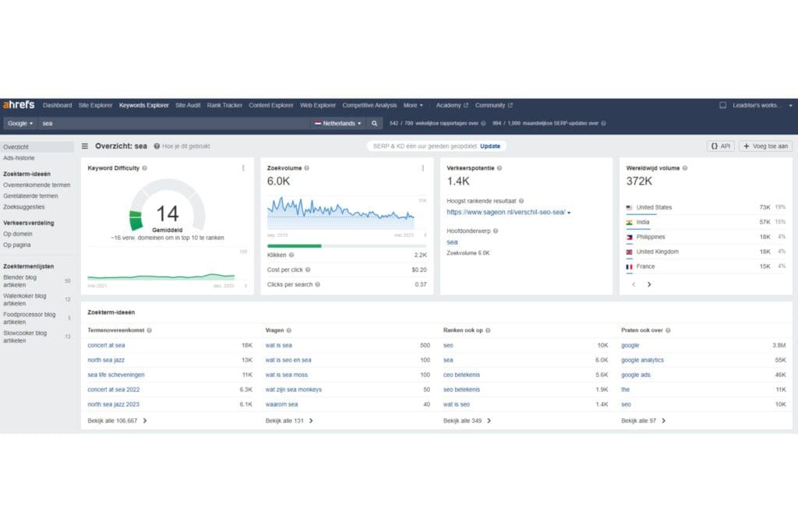Go to previous page of country volumes
The width and height of the screenshot is (798, 532).
(x=632, y=284)
